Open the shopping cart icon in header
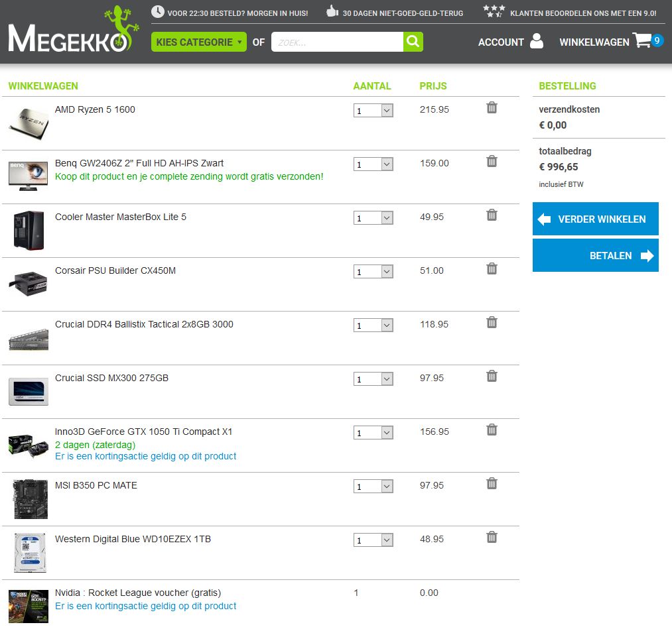The height and width of the screenshot is (641, 672). tap(642, 41)
